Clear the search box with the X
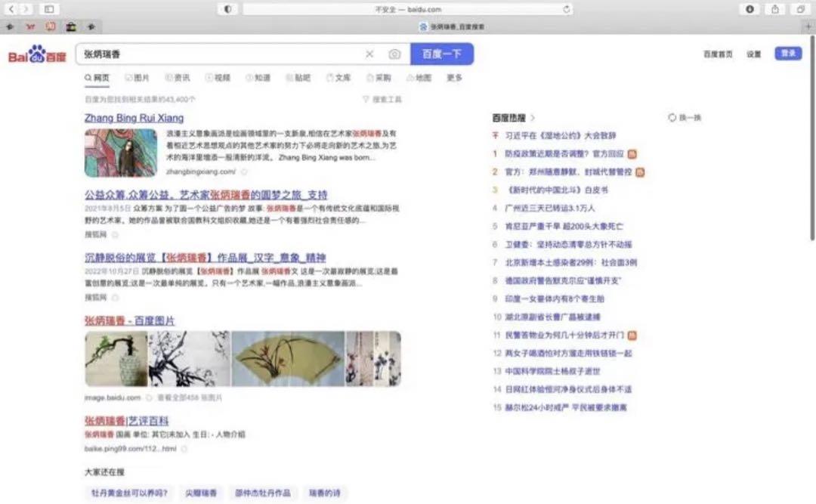This screenshot has height=504, width=816. (369, 54)
